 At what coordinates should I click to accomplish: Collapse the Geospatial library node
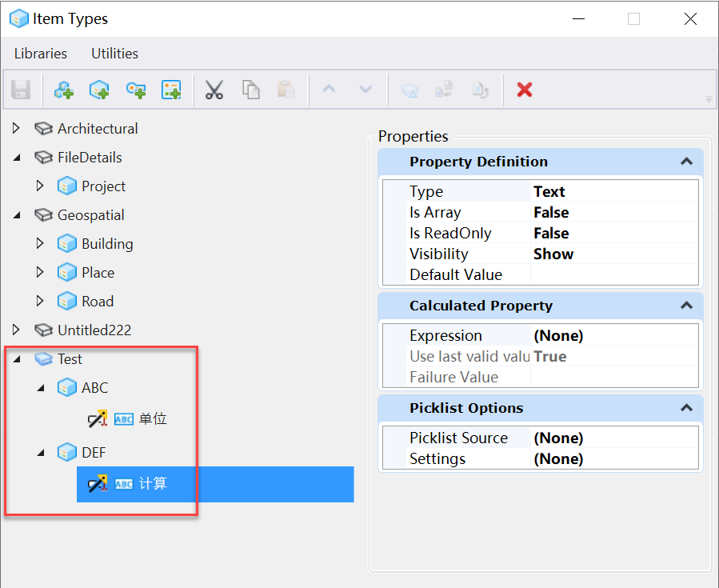pos(16,215)
